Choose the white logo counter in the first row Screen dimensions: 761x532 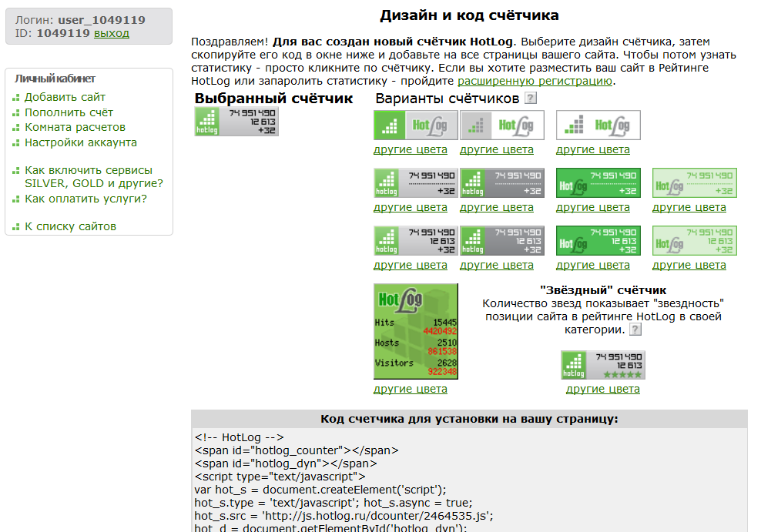[x=598, y=125]
